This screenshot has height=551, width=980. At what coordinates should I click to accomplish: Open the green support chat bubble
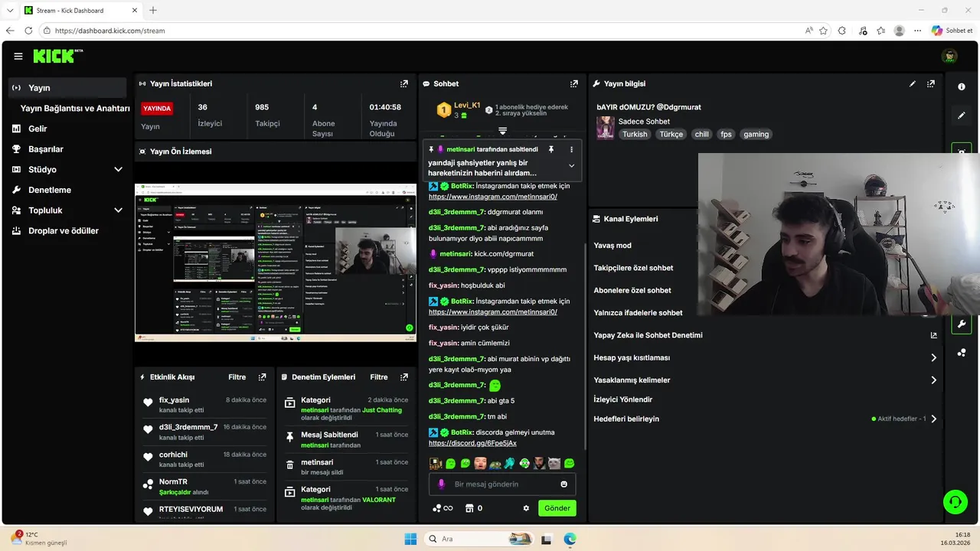point(955,502)
